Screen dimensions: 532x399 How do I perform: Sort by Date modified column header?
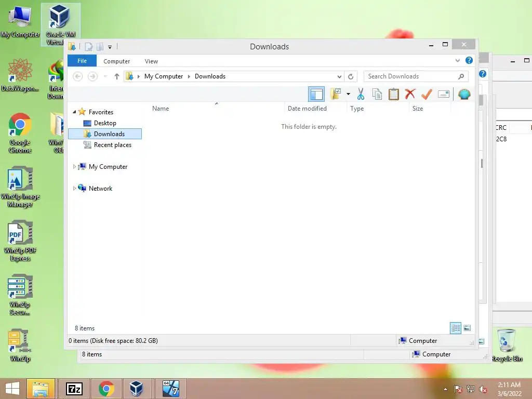315,109
